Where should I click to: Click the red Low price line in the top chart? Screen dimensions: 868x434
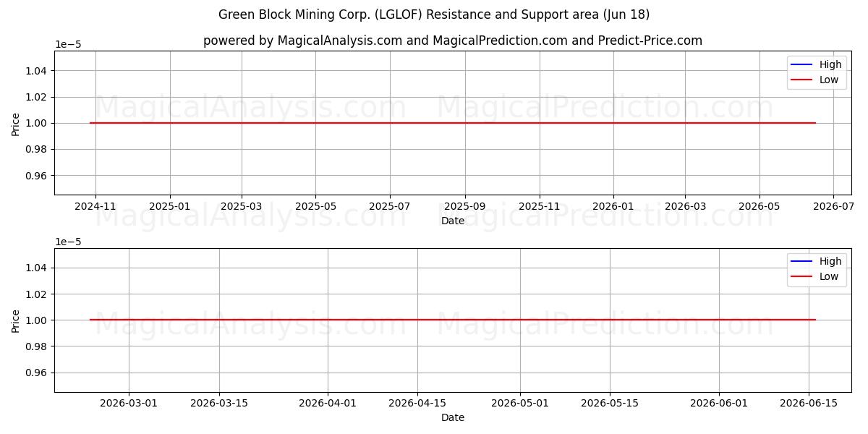453,123
